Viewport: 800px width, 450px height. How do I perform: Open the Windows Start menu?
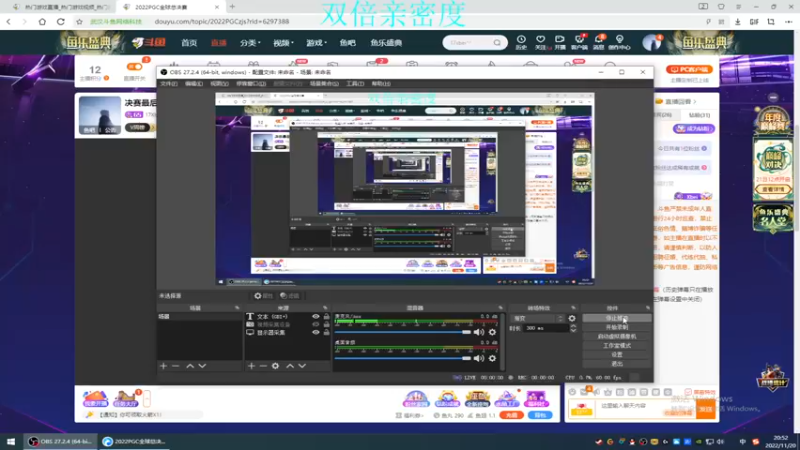coord(11,441)
